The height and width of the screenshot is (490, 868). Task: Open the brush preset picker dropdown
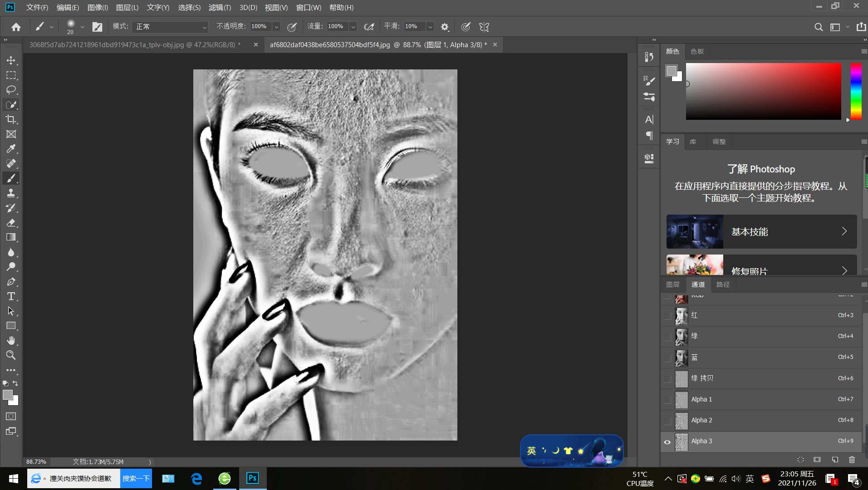(x=82, y=27)
